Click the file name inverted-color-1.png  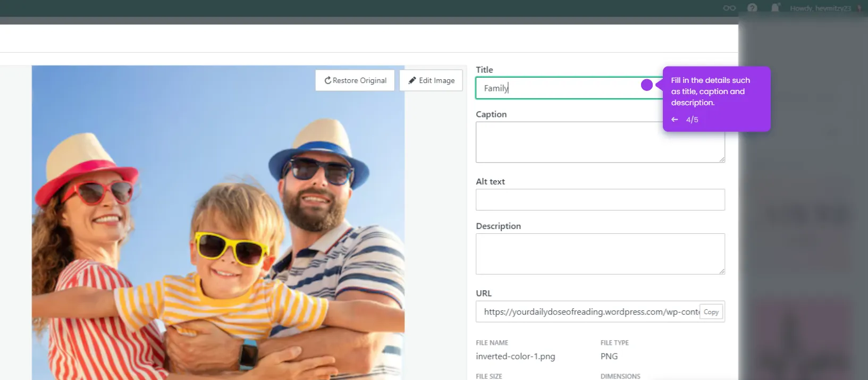[515, 357]
